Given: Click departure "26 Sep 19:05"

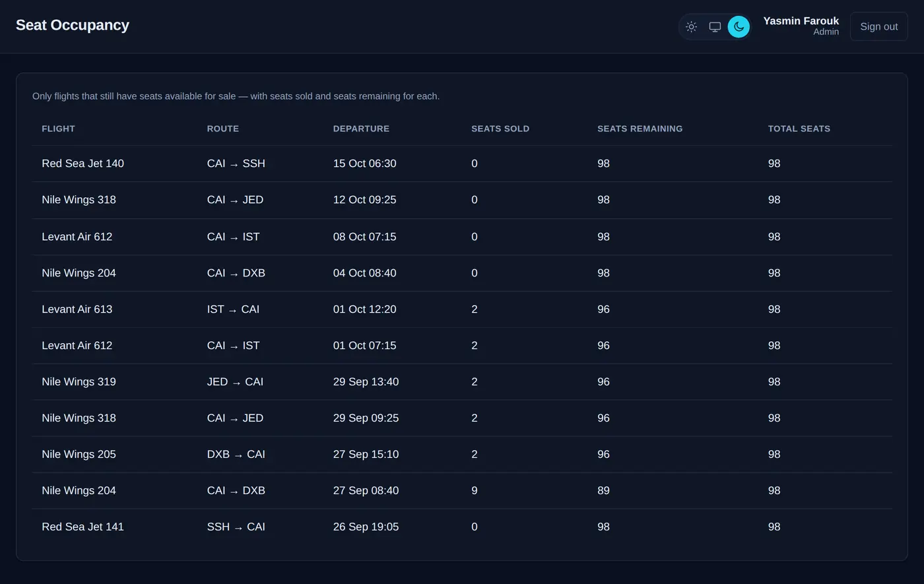Looking at the screenshot, I should coord(366,527).
